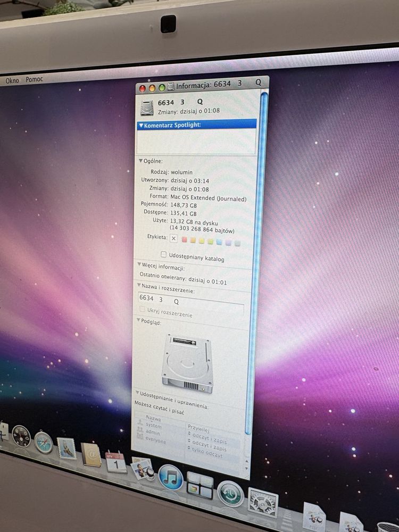This screenshot has height=532, width=399.
Task: Toggle the Ukryj rozszerzenie checkbox
Action: click(142, 309)
